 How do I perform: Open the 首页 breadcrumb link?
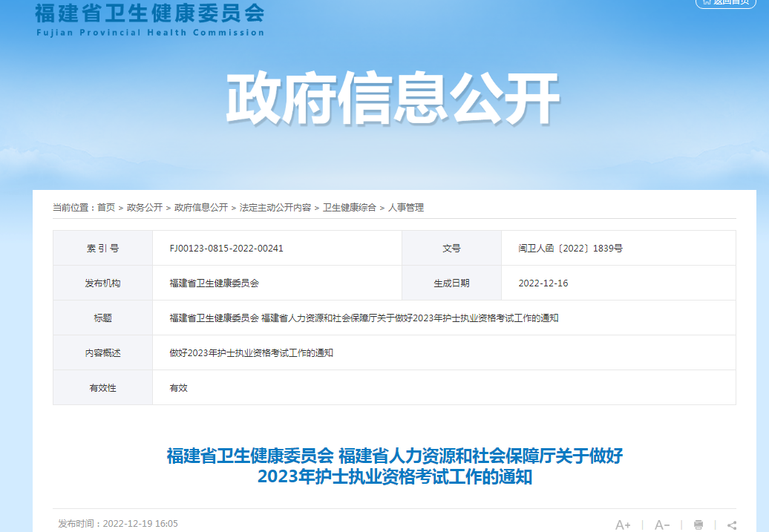(x=106, y=208)
